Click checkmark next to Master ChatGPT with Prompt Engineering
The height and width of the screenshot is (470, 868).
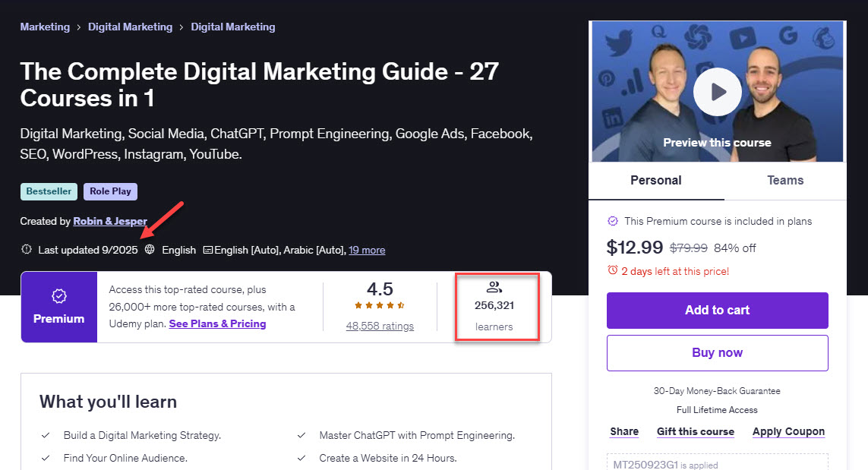[301, 435]
